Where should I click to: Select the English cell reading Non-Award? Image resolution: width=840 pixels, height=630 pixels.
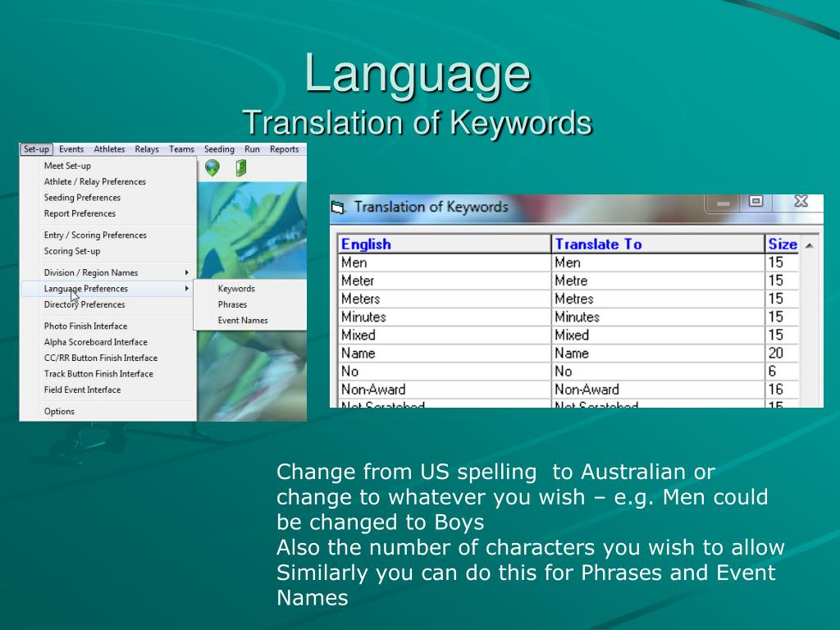point(445,390)
